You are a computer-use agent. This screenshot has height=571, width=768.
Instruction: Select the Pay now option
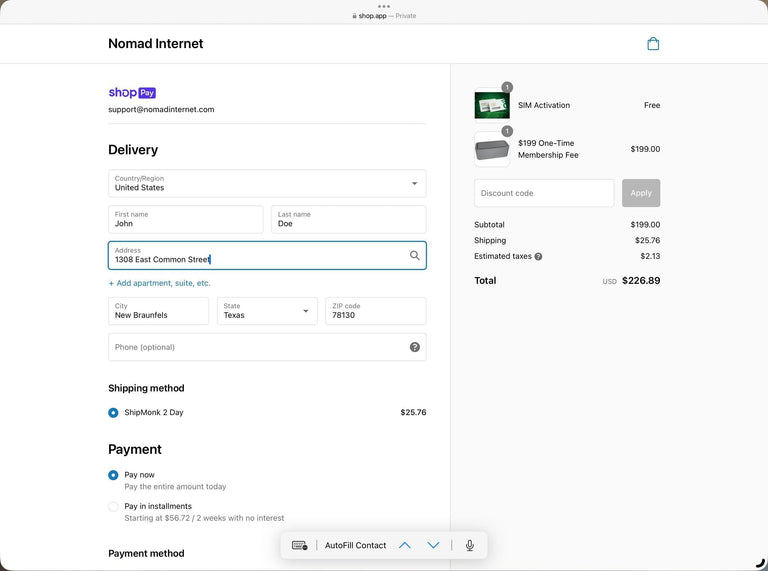click(x=113, y=475)
